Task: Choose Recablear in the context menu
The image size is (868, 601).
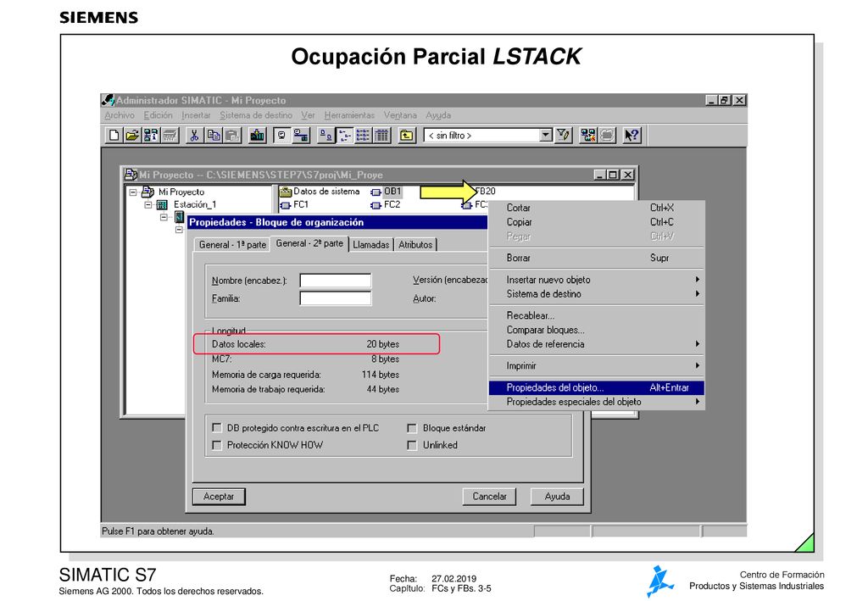Action: point(597,315)
